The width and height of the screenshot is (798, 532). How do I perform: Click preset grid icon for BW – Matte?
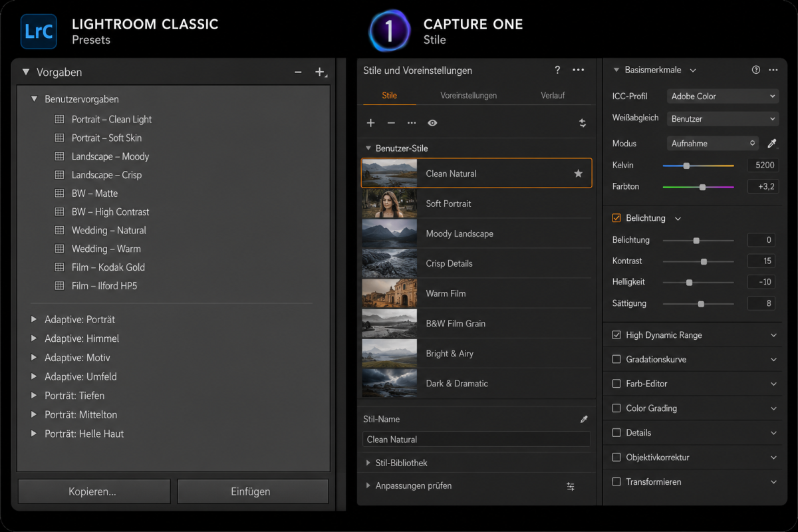pos(59,193)
